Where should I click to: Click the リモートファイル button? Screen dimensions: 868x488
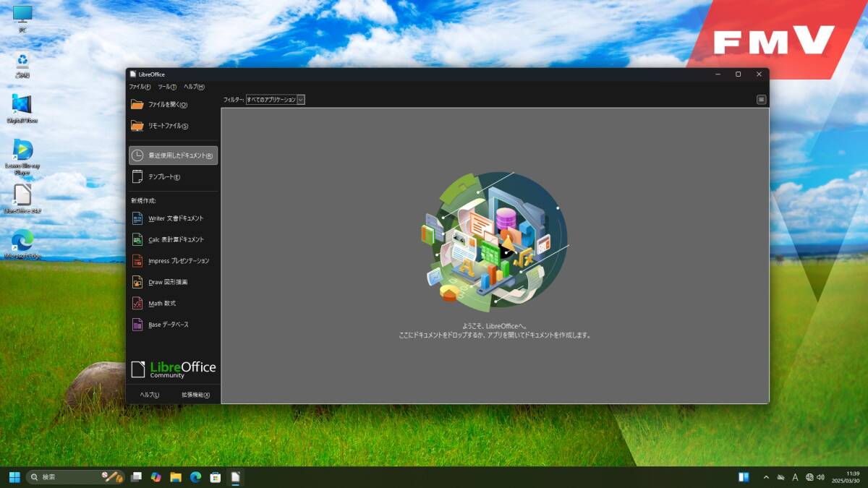point(173,126)
